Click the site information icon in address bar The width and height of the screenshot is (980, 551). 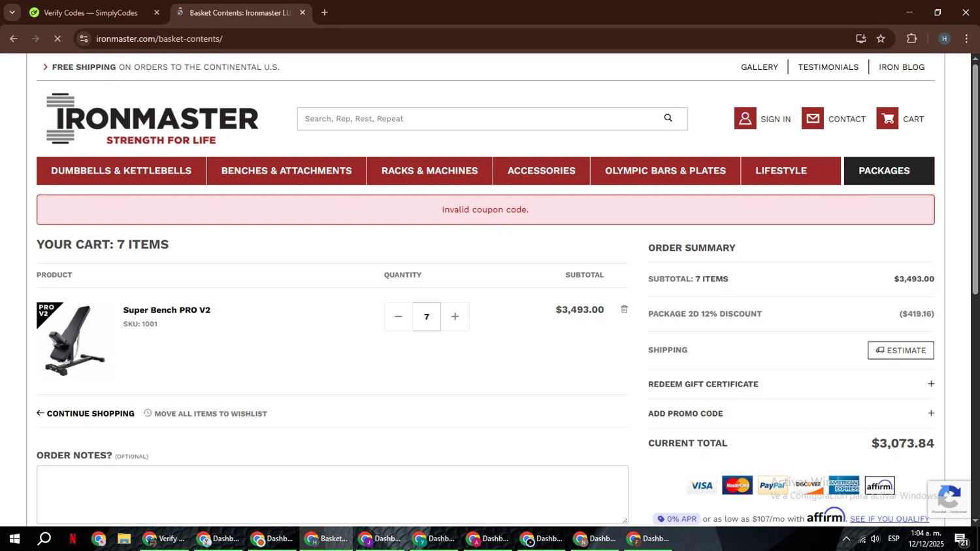(84, 39)
